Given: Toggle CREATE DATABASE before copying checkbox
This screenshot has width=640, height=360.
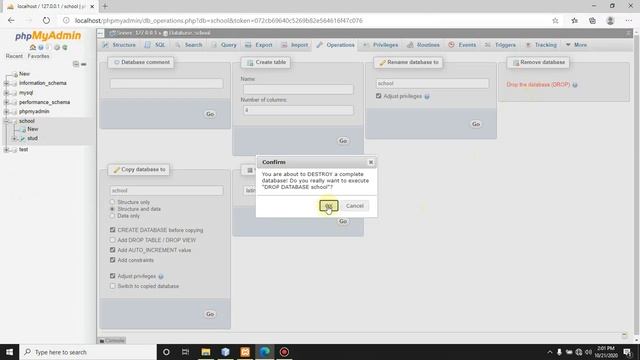Looking at the screenshot, I should (113, 230).
